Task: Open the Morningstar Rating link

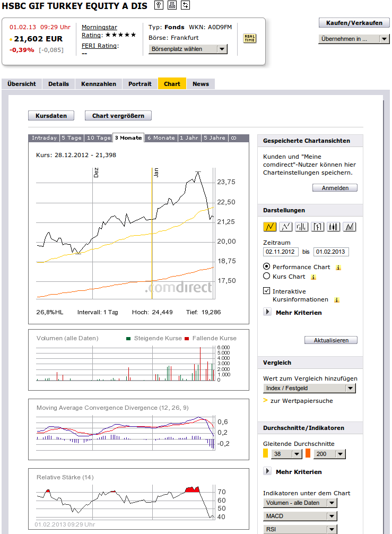Action: pyautogui.click(x=99, y=31)
